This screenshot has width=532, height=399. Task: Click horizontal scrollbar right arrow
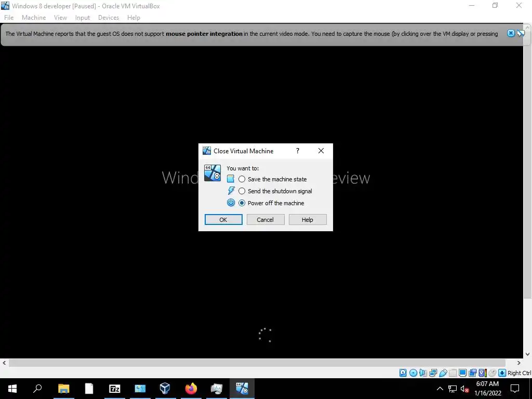click(x=519, y=363)
